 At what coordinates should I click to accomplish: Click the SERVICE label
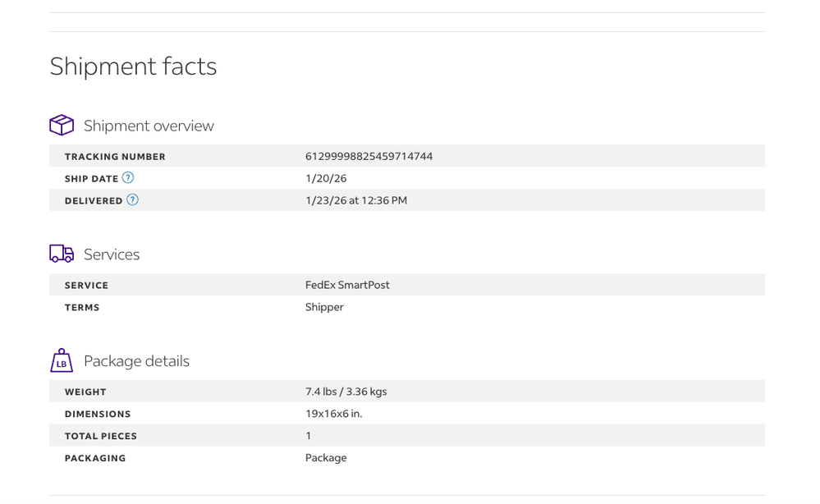87,286
